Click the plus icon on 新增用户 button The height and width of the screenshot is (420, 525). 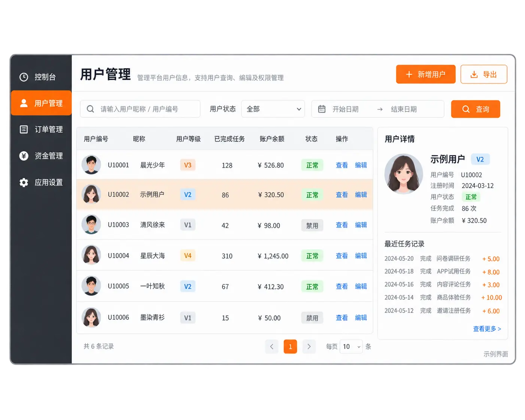point(409,74)
